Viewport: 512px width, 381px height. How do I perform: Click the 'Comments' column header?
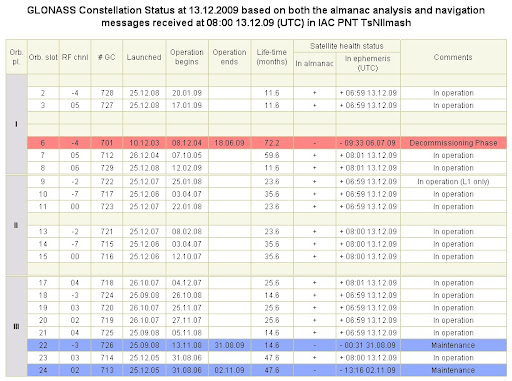[453, 57]
